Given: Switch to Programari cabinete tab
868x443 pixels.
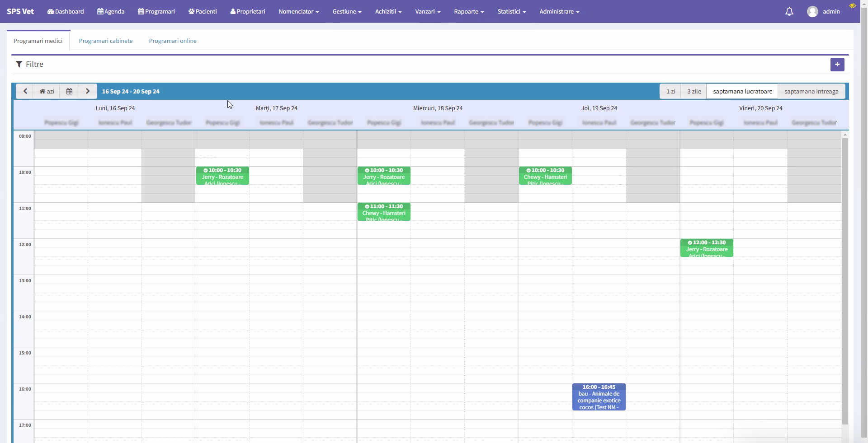Looking at the screenshot, I should pos(106,41).
